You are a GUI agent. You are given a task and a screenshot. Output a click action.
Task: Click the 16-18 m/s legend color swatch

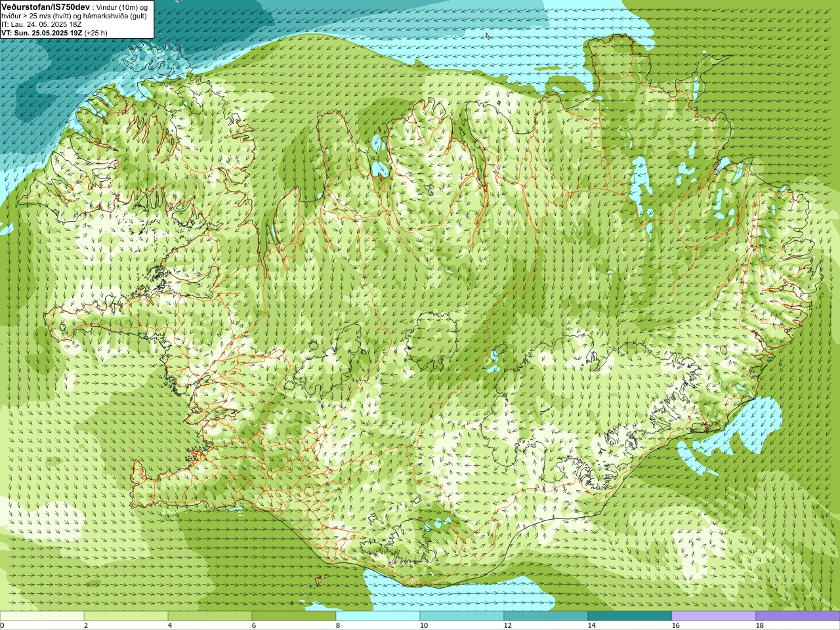(714, 616)
